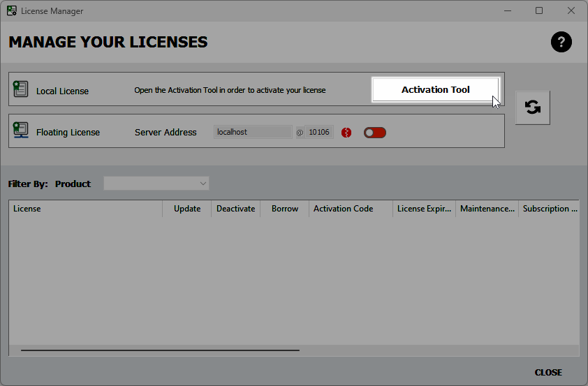588x386 pixels.
Task: Click the help question mark icon
Action: tap(561, 42)
